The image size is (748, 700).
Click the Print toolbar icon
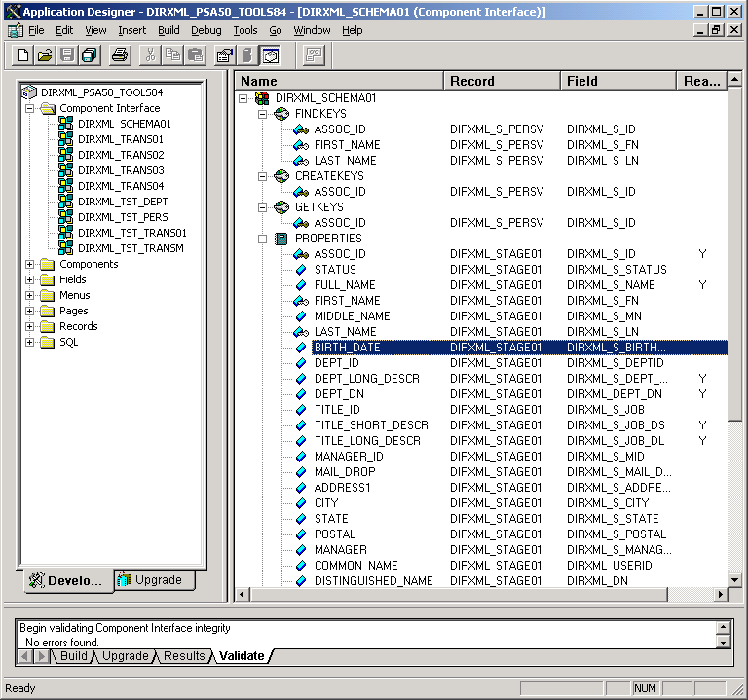click(x=120, y=55)
